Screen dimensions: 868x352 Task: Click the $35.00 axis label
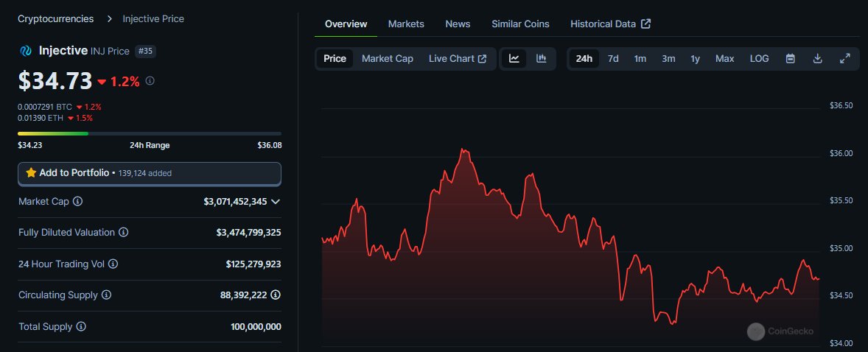(840, 248)
